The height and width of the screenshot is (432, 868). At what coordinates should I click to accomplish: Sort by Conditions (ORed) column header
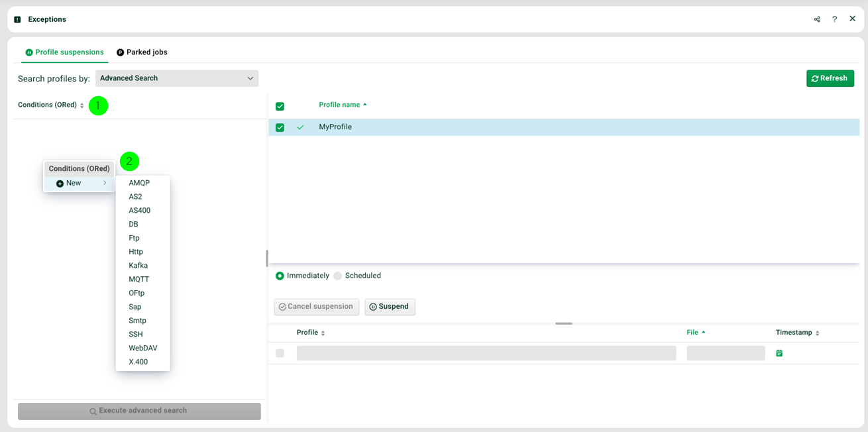pyautogui.click(x=51, y=105)
